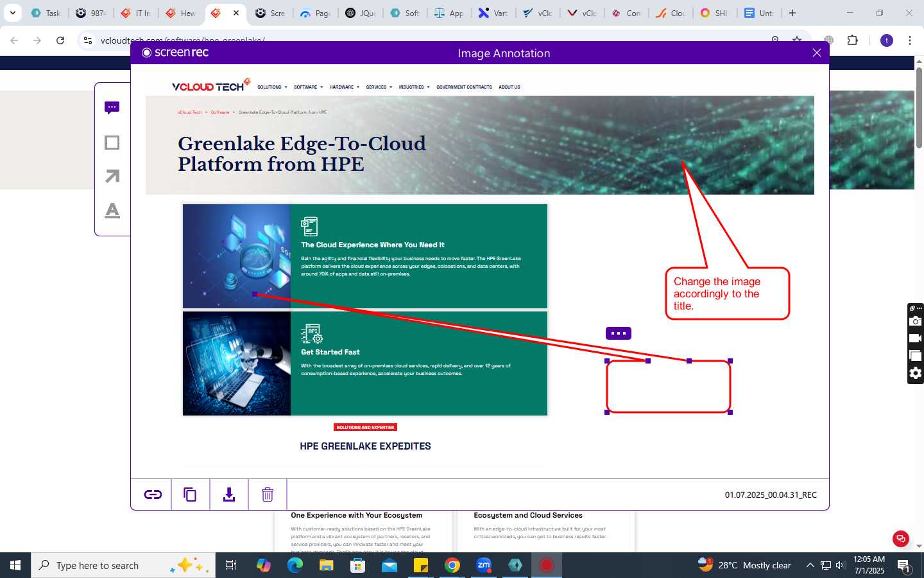Go back in browser history
Screen dimensions: 924x578
(x=14, y=40)
